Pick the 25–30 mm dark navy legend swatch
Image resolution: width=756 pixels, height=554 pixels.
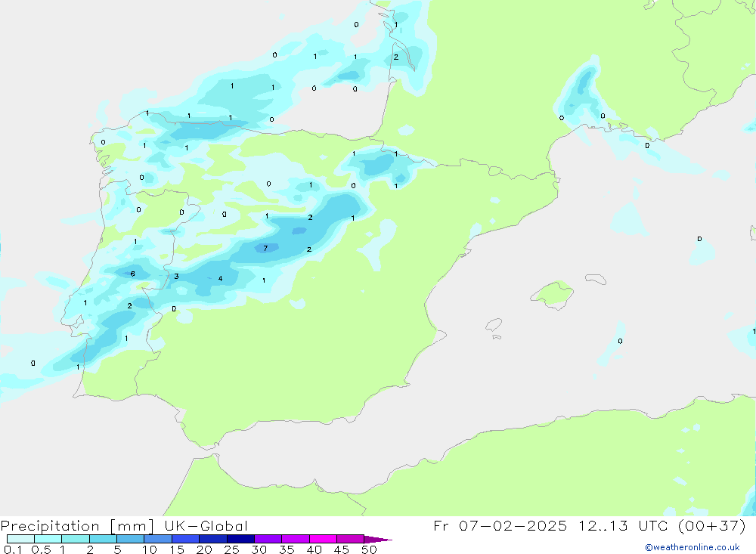(240, 539)
